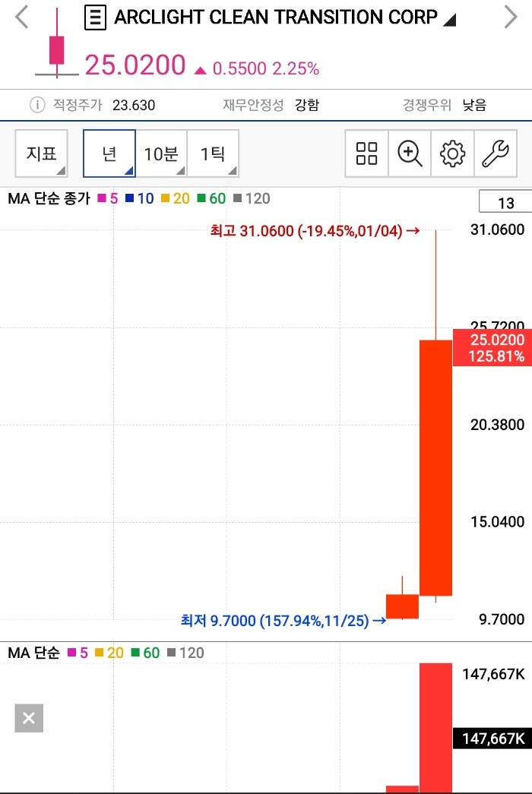This screenshot has height=794, width=532.
Task: Tap the MA 단순 종가 label
Action: (49, 198)
